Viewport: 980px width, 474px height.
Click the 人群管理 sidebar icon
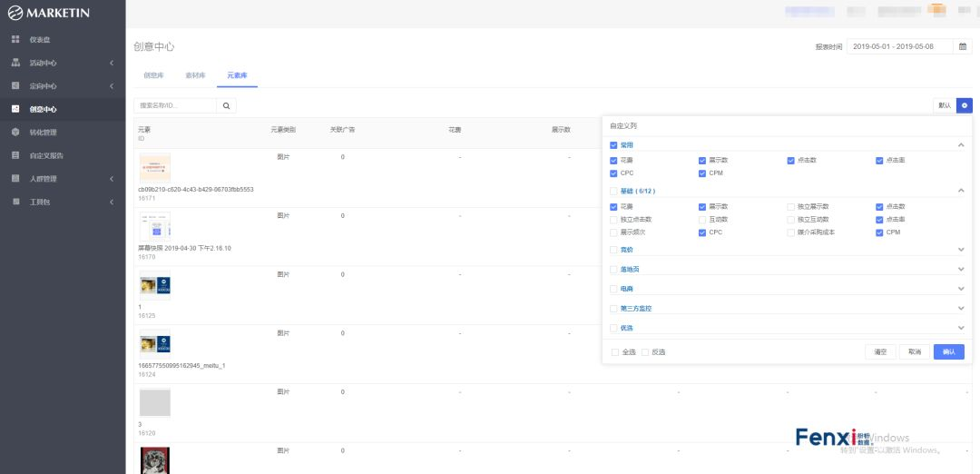click(15, 178)
